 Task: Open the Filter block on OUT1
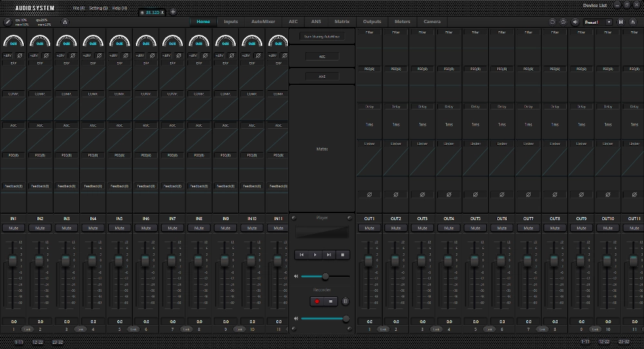point(369,32)
